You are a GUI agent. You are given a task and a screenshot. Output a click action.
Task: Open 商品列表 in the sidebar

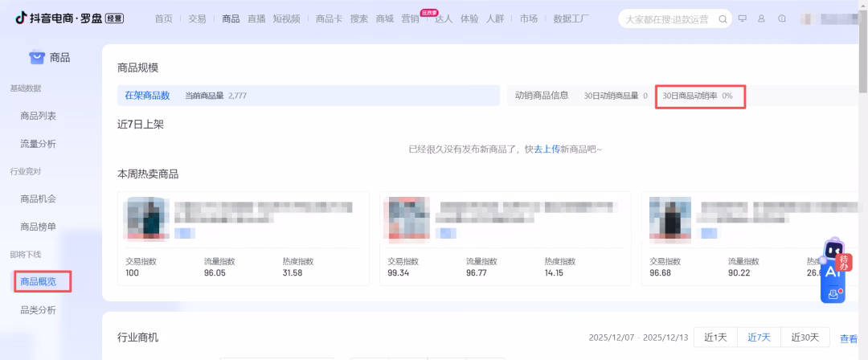point(38,116)
